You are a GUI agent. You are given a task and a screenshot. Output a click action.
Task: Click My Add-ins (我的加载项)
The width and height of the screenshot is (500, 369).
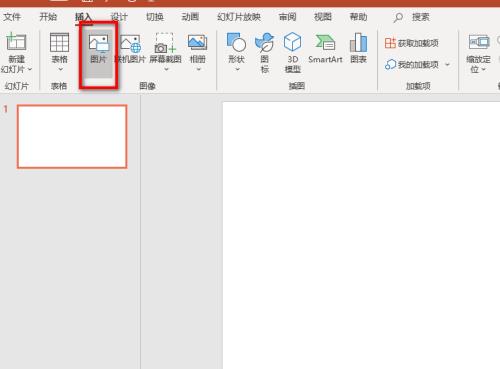pos(412,64)
